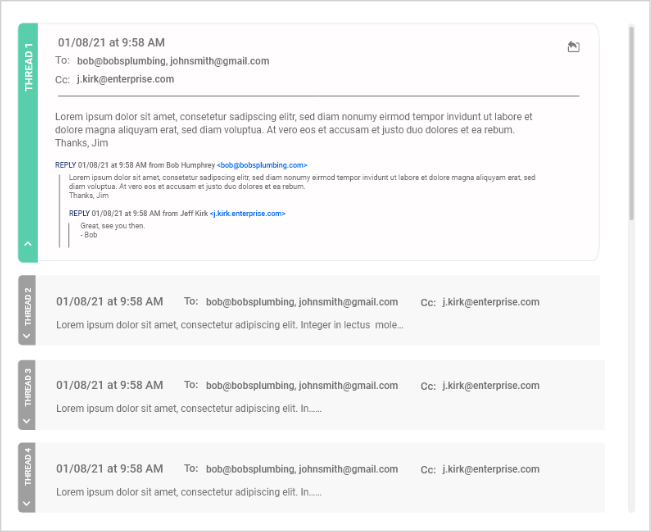Click the Cc address in Thread 4 row
651x532 pixels.
coord(490,468)
